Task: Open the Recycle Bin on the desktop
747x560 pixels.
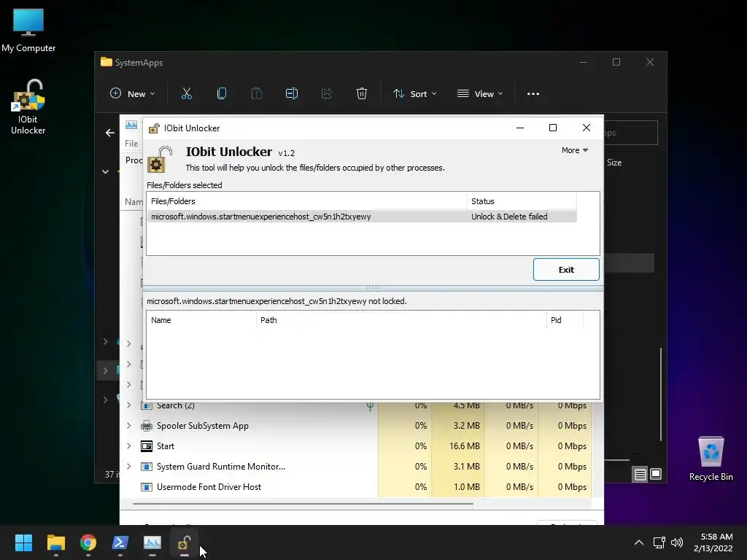Action: click(711, 459)
